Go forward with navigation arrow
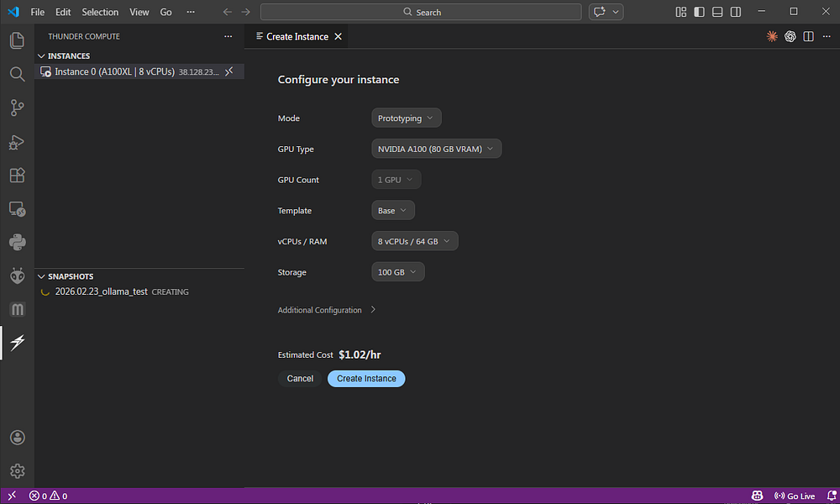Viewport: 840px width, 504px height. pyautogui.click(x=245, y=12)
